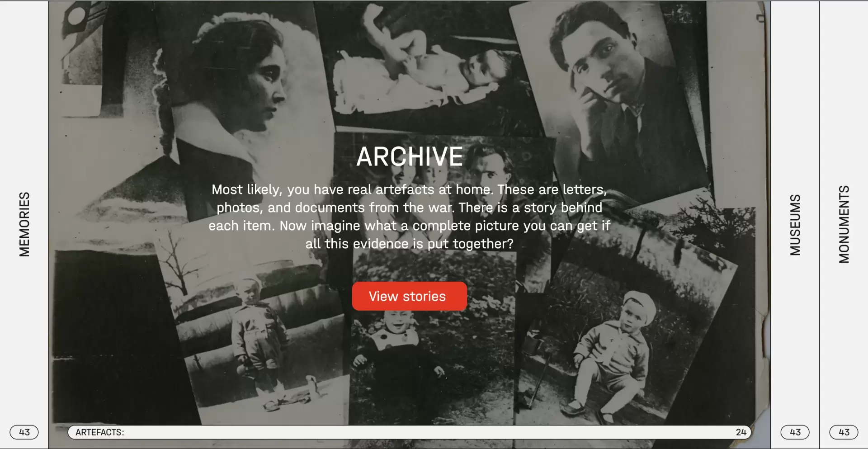
Task: Click the artefacts count value 24
Action: click(x=741, y=432)
